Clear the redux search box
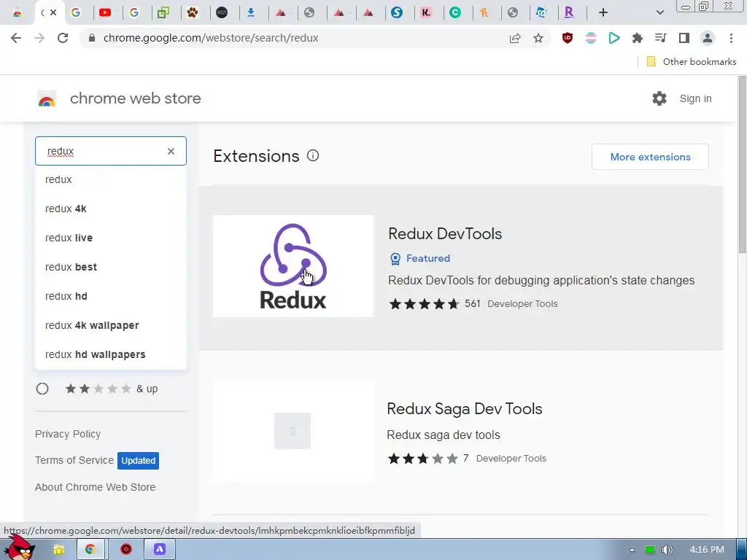Image resolution: width=747 pixels, height=560 pixels. [x=171, y=152]
